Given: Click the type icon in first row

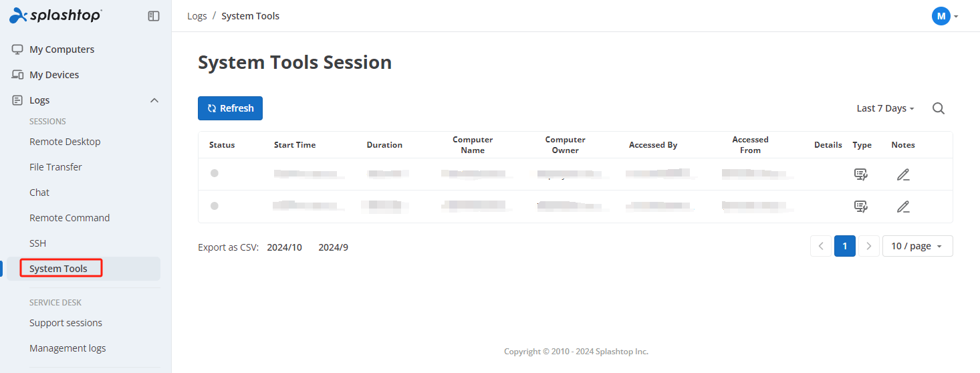Looking at the screenshot, I should [861, 174].
